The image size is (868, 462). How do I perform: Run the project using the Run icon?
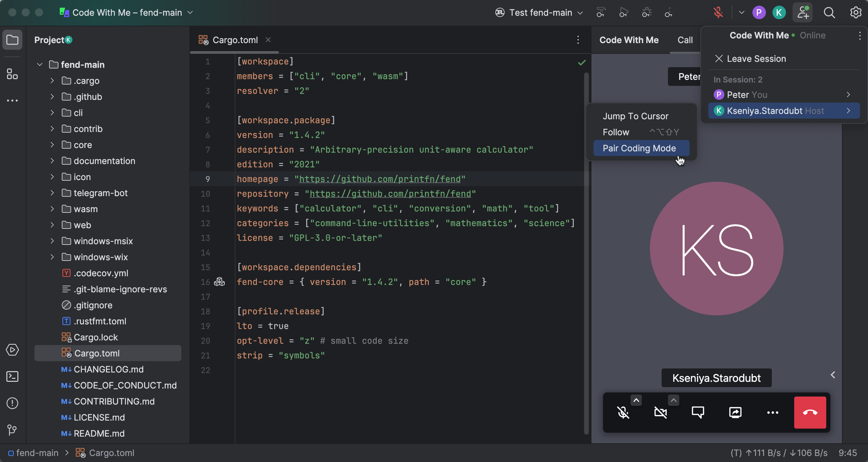[x=623, y=12]
